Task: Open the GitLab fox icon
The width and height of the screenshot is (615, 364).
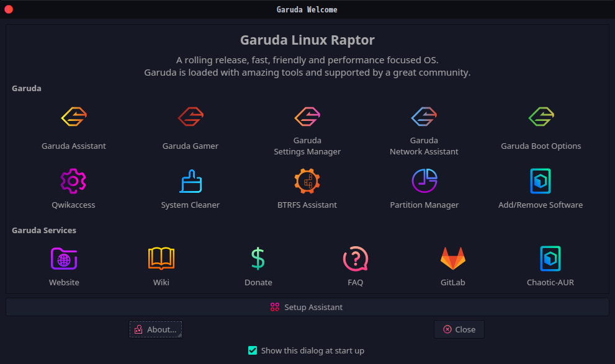Action: click(x=453, y=259)
